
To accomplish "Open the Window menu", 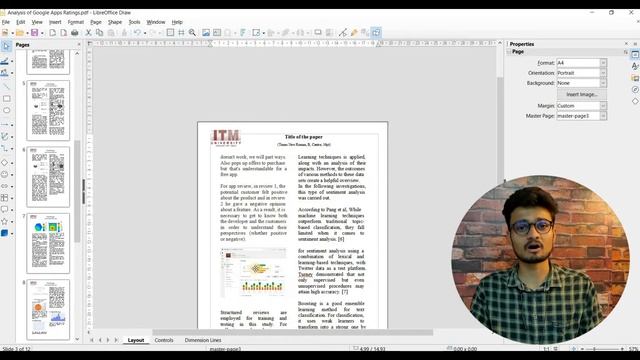I will [x=156, y=22].
